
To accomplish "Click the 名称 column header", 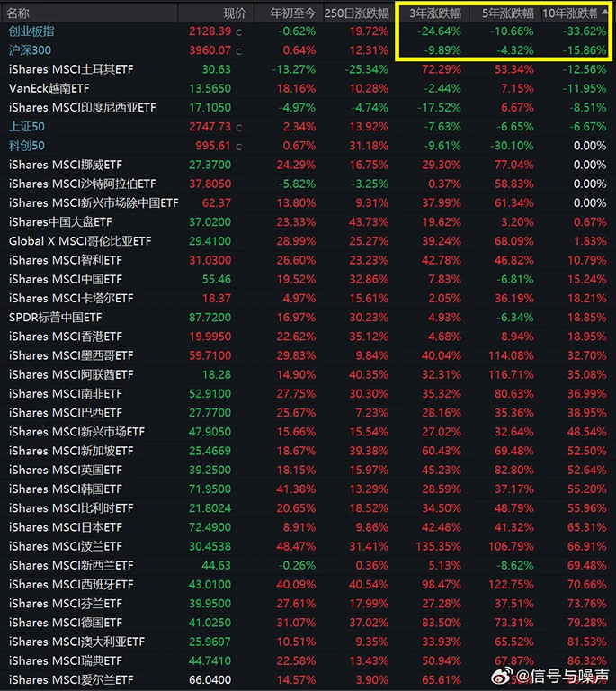I will [18, 13].
